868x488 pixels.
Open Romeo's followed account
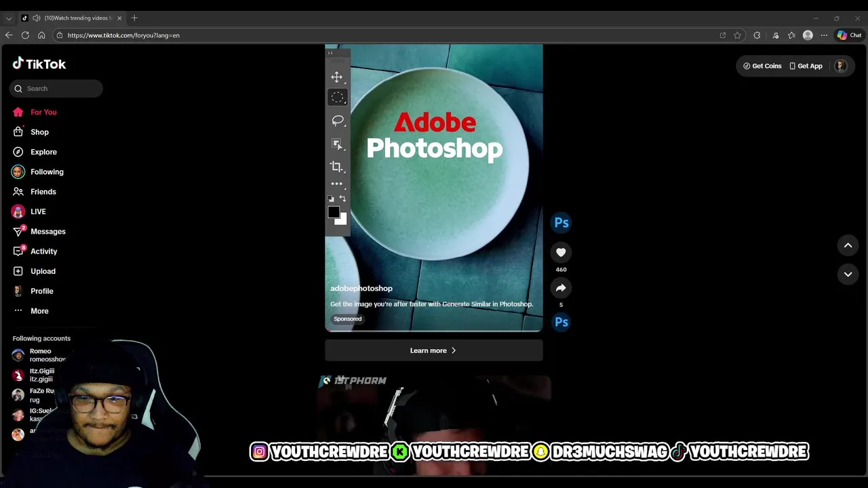[41, 355]
